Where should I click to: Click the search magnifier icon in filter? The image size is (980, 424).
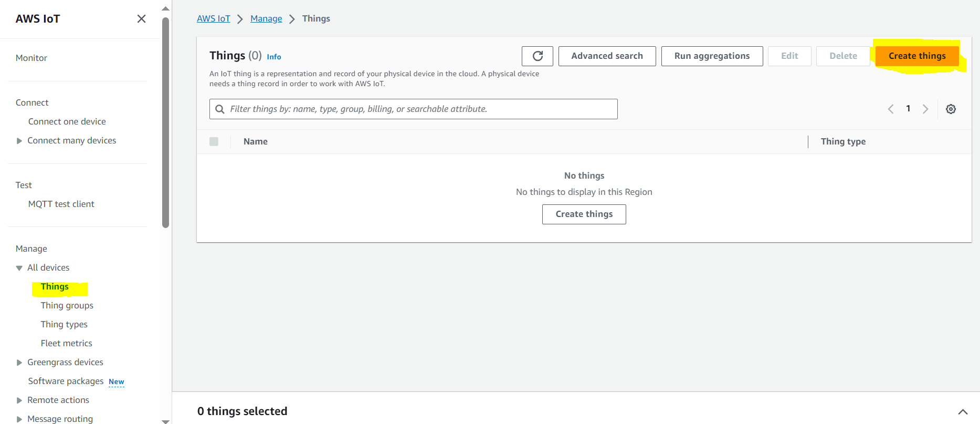point(220,109)
